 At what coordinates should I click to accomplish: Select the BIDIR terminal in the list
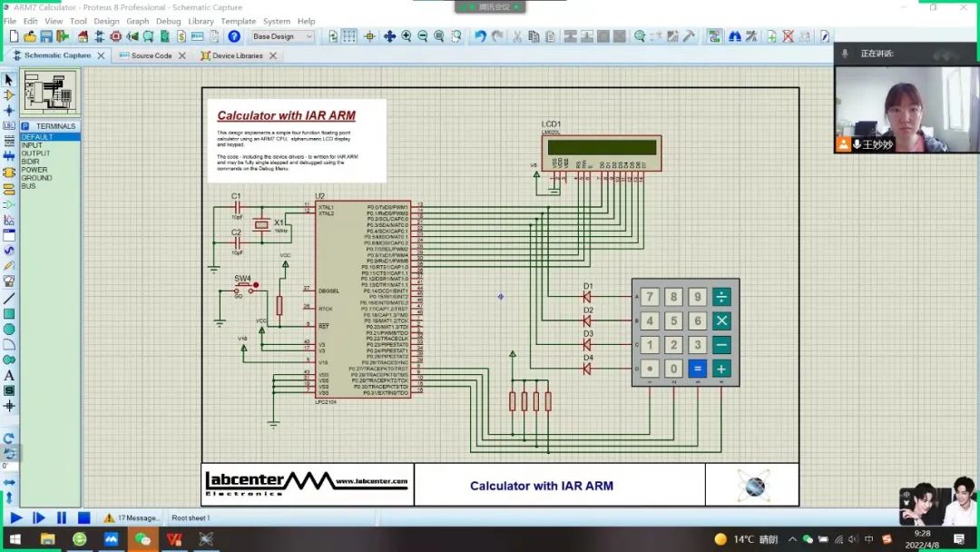tap(30, 162)
